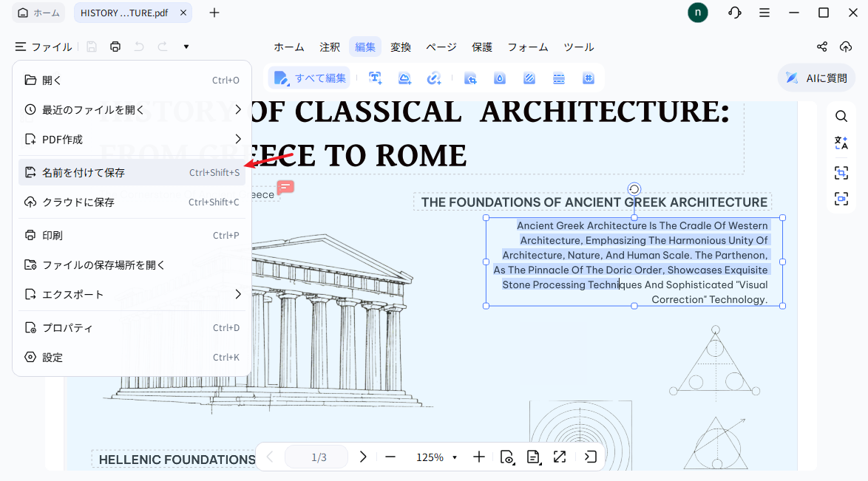Go to the previous page arrow
Screen dimensions: 868x481
coord(270,457)
